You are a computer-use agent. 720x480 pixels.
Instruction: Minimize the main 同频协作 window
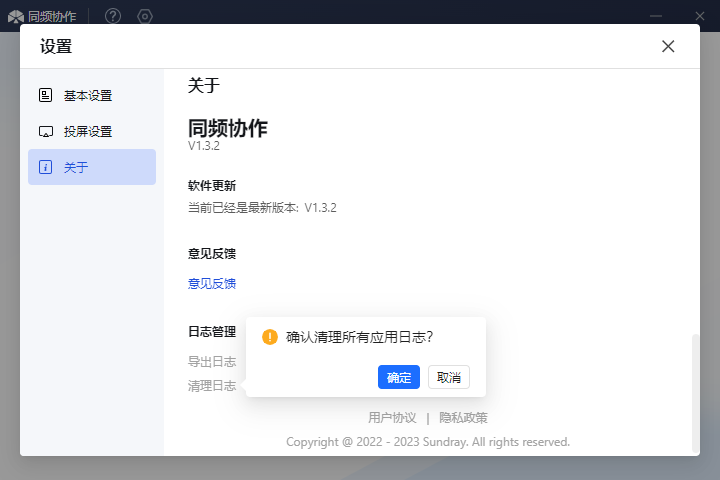[656, 17]
